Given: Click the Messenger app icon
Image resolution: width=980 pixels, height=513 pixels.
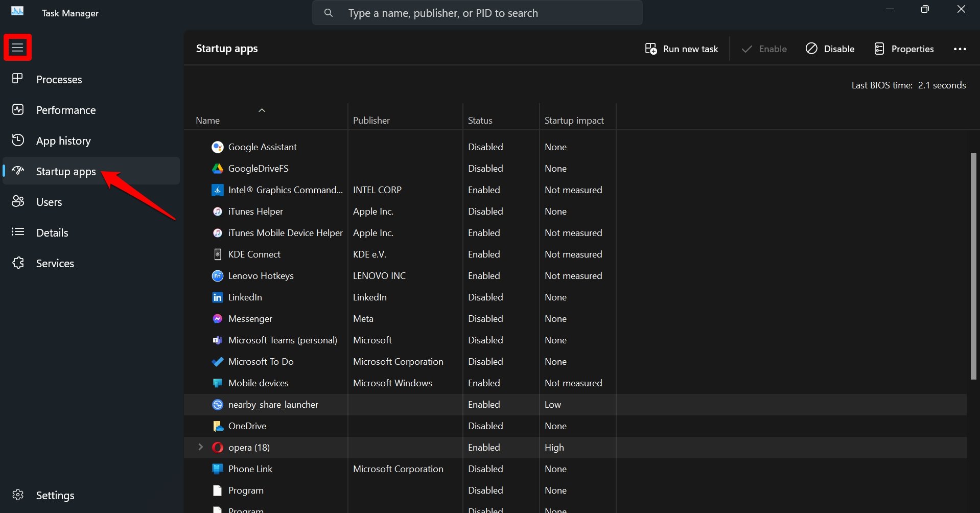Looking at the screenshot, I should click(x=217, y=319).
